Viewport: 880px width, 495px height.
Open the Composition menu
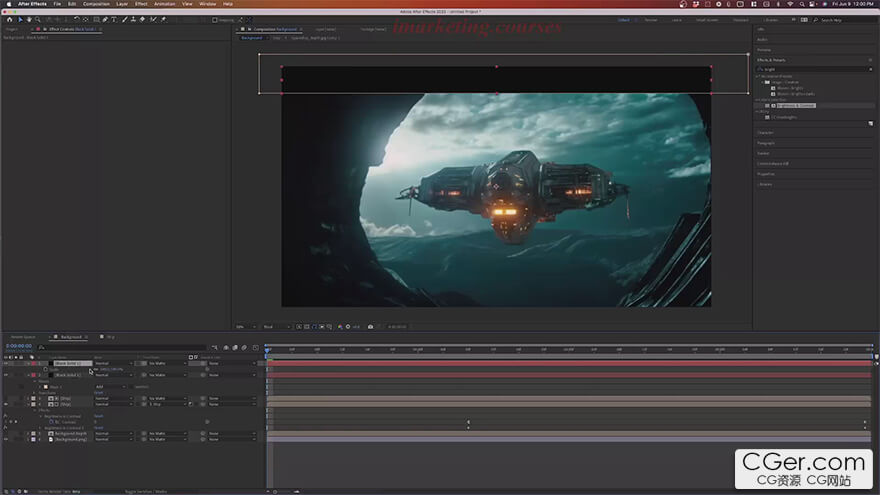[97, 4]
